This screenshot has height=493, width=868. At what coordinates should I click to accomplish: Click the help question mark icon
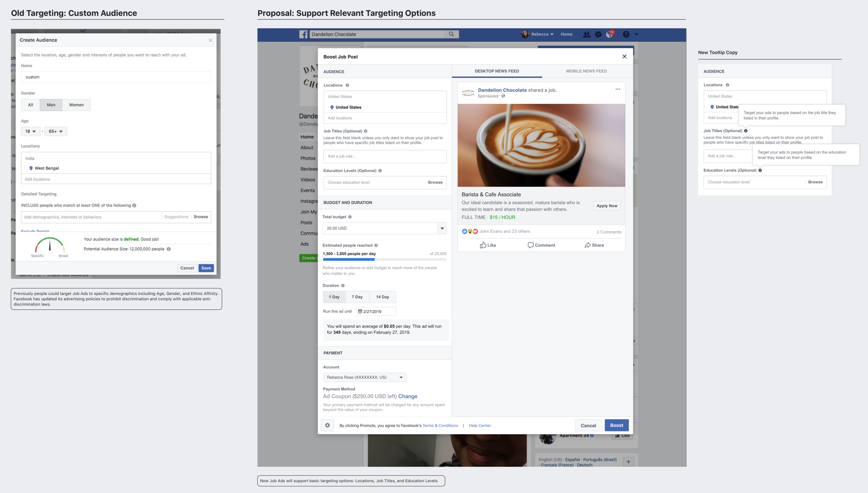(626, 34)
